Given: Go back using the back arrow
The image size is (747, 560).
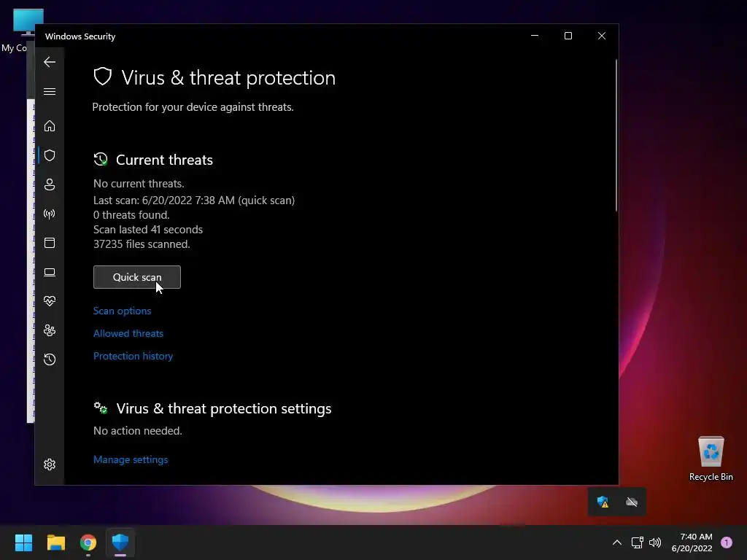Looking at the screenshot, I should pyautogui.click(x=50, y=62).
